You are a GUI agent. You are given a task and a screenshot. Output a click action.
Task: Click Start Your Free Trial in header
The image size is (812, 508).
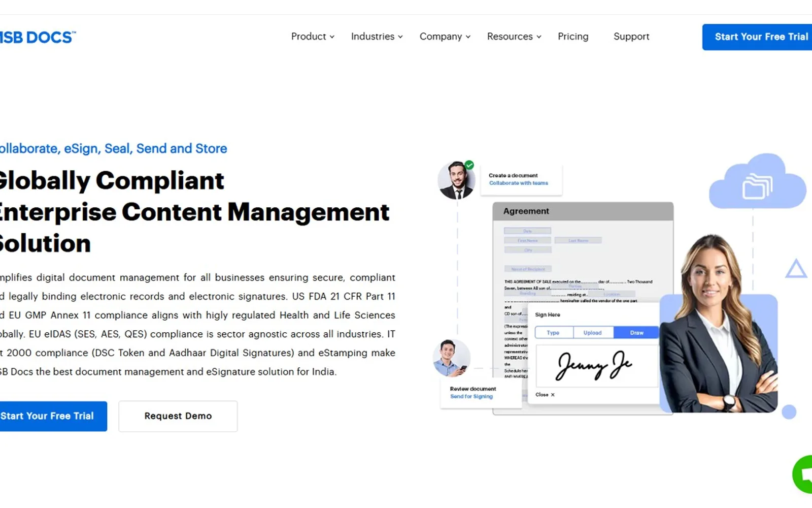coord(757,37)
